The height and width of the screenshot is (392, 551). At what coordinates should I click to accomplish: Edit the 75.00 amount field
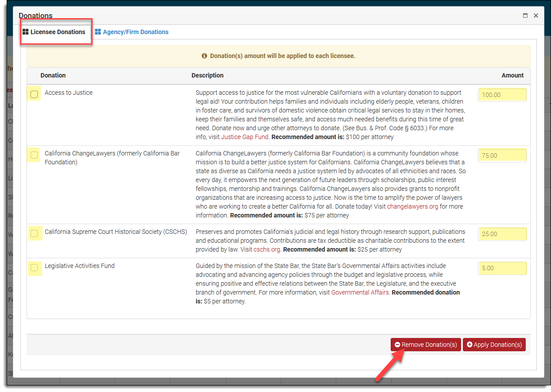tap(502, 155)
